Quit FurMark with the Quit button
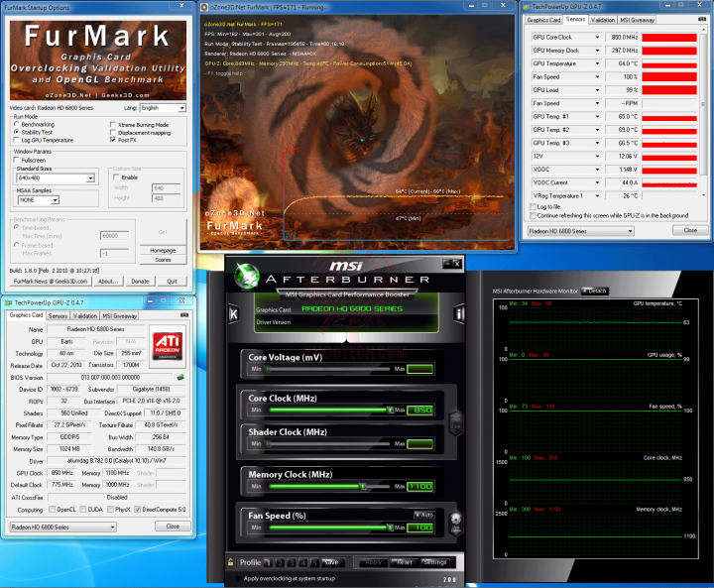Screen dimensions: 714x588 tap(172, 281)
